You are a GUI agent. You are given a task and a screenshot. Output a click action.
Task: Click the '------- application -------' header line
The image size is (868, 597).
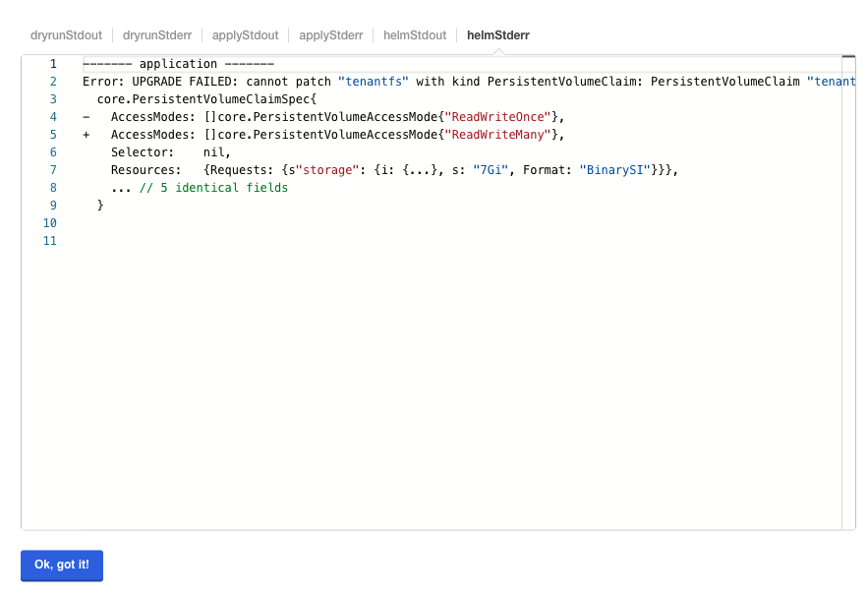click(x=178, y=64)
